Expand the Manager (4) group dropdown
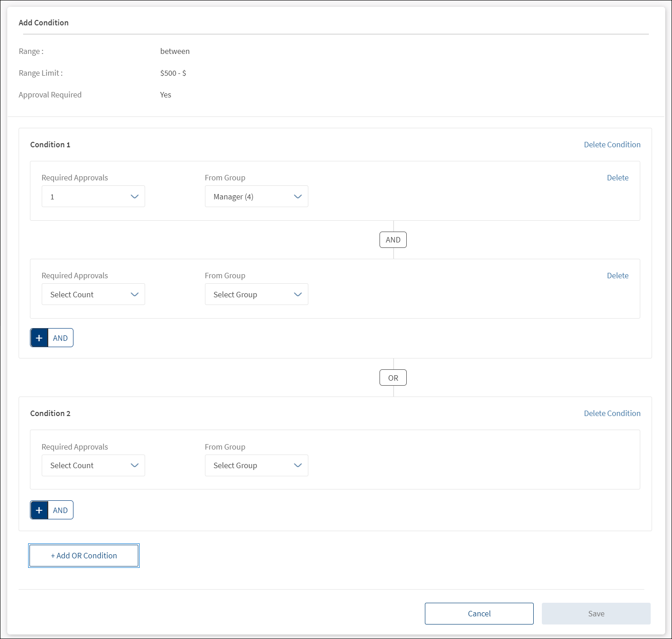Image resolution: width=672 pixels, height=639 pixels. pos(256,197)
